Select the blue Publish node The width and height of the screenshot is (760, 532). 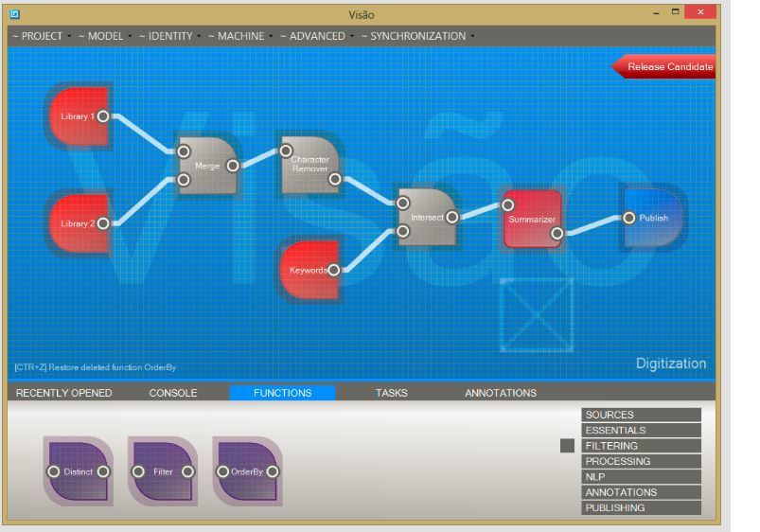click(x=655, y=218)
